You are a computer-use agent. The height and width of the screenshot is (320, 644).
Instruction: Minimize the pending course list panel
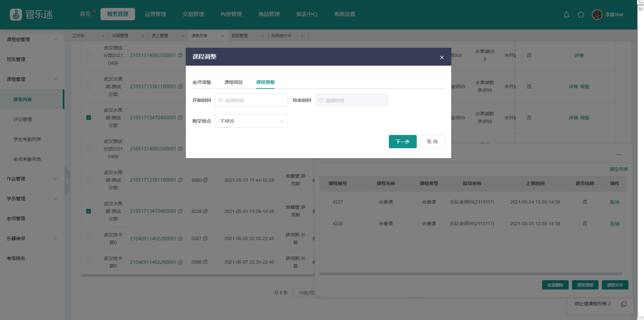point(618,155)
